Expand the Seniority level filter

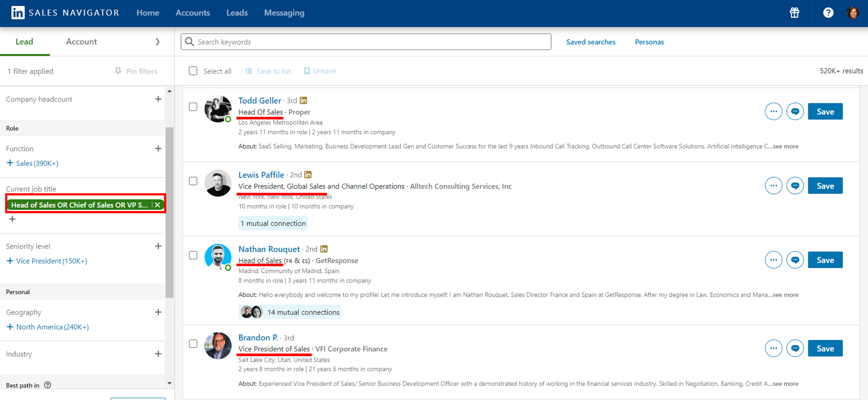pyautogui.click(x=158, y=246)
